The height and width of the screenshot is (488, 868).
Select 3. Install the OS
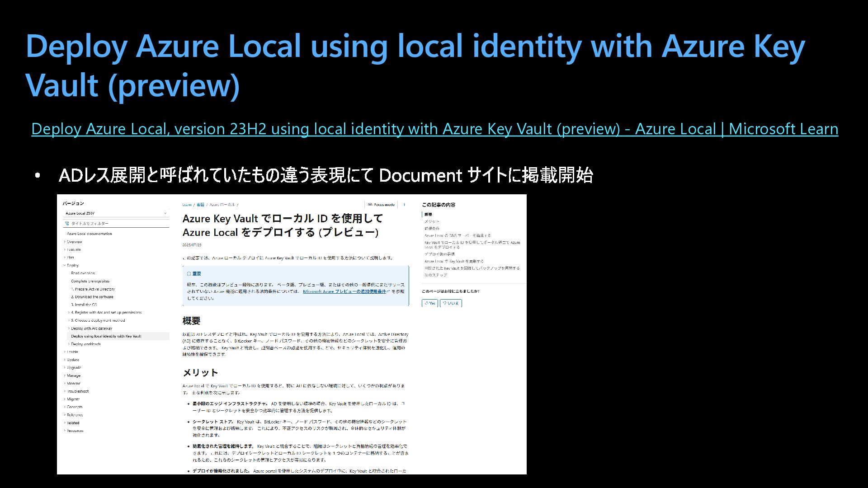84,305
